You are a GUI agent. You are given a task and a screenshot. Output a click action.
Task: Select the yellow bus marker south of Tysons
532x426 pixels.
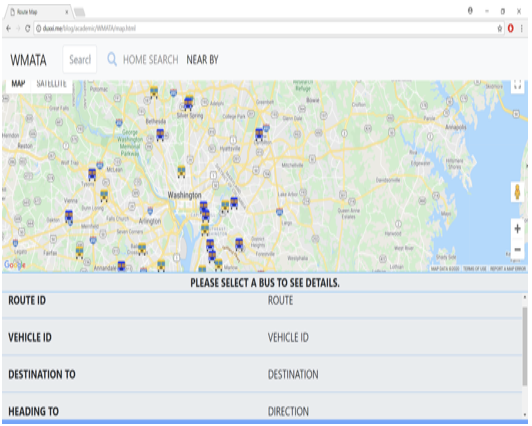[x=104, y=195]
